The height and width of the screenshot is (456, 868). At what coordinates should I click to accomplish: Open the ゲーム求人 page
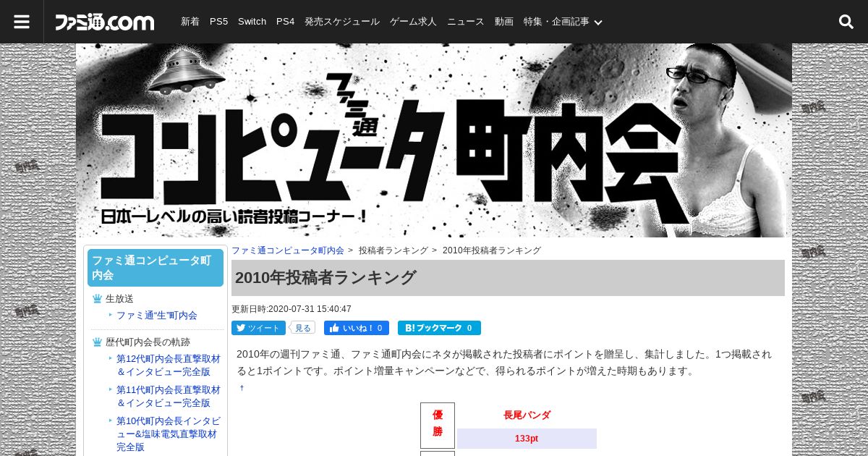[x=413, y=22]
